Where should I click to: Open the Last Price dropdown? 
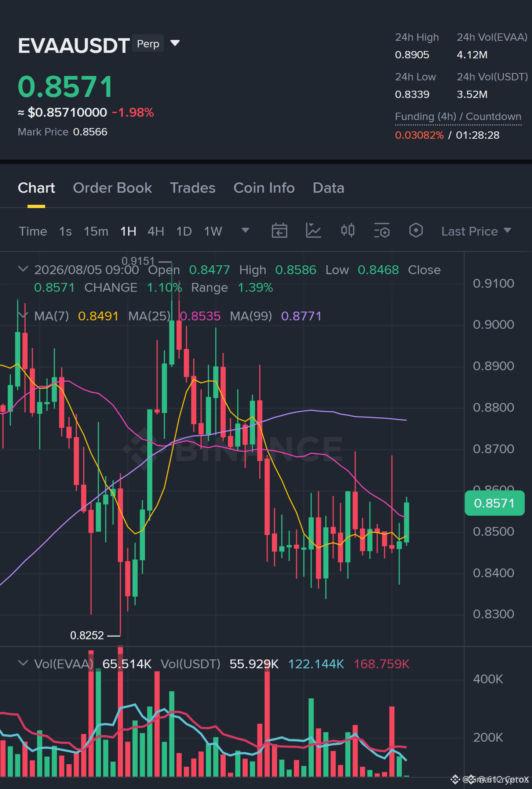476,231
